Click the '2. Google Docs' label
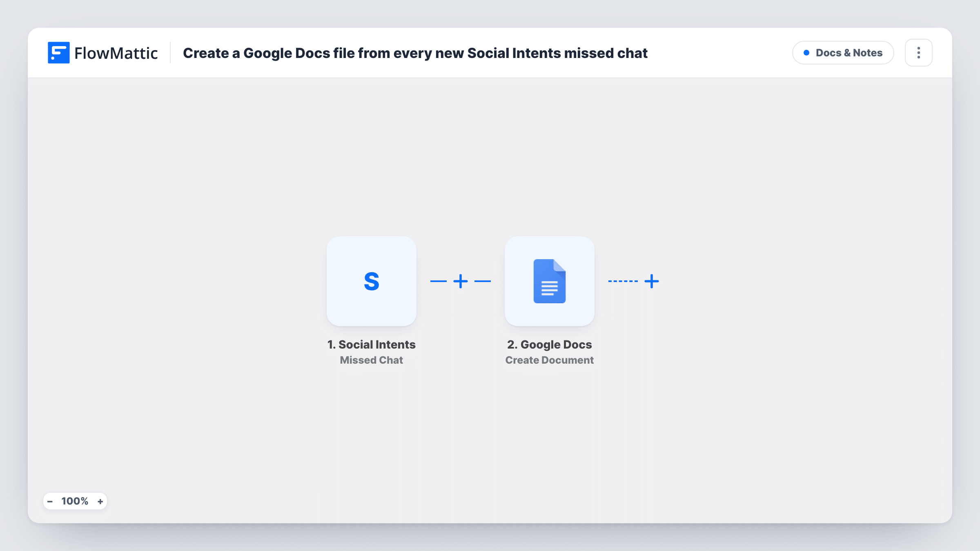Screen dimensions: 980x551 pyautogui.click(x=549, y=344)
